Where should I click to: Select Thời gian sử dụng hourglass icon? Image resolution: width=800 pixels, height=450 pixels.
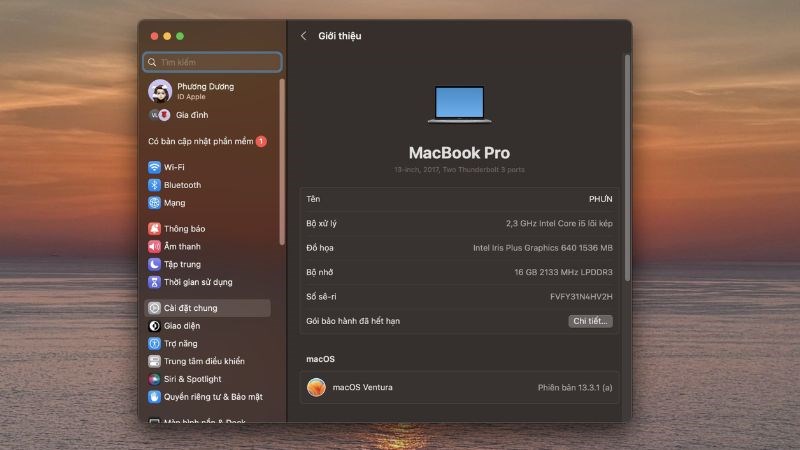pyautogui.click(x=154, y=282)
